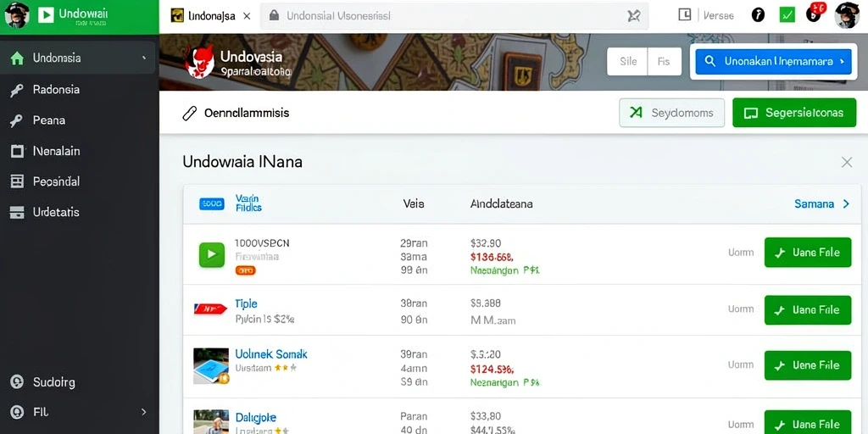Click the profile avatar at top right
The height and width of the screenshot is (434, 868).
pos(847,15)
